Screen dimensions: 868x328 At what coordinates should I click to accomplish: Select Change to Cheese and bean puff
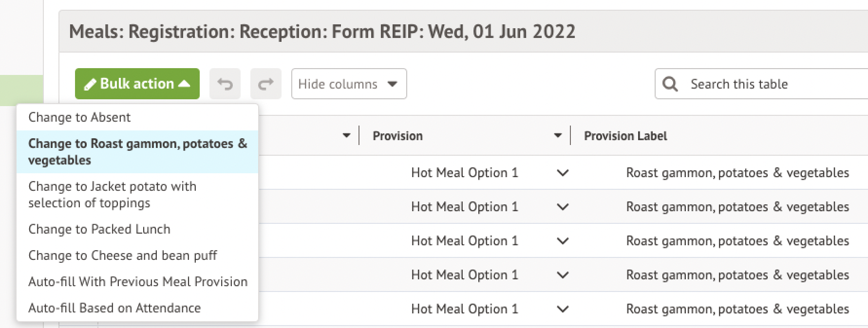pyautogui.click(x=123, y=255)
